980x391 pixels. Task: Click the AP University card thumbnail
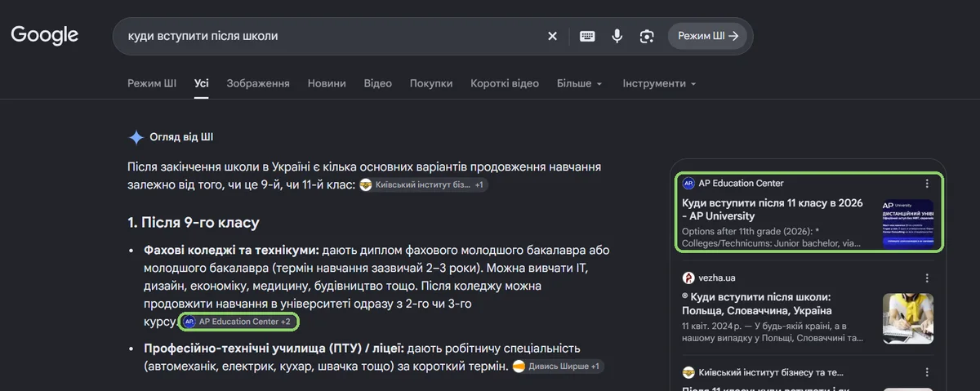pyautogui.click(x=908, y=223)
